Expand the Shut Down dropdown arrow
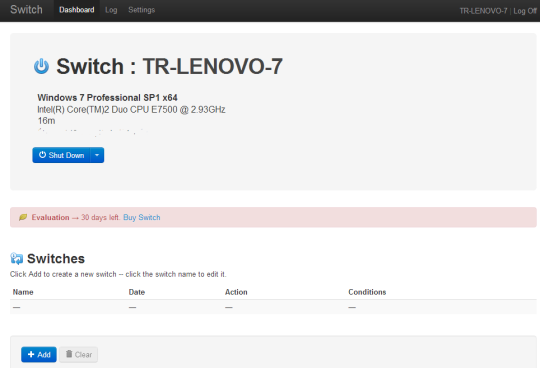 coord(97,155)
